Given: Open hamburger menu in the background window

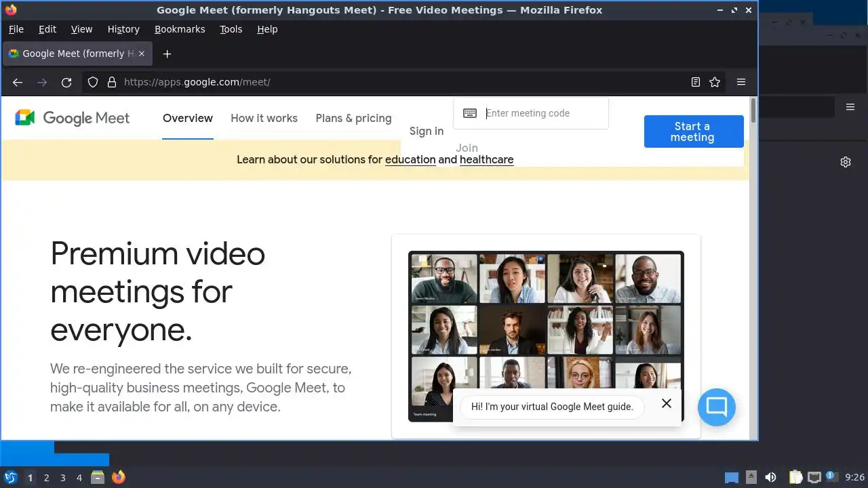Looking at the screenshot, I should 850,107.
